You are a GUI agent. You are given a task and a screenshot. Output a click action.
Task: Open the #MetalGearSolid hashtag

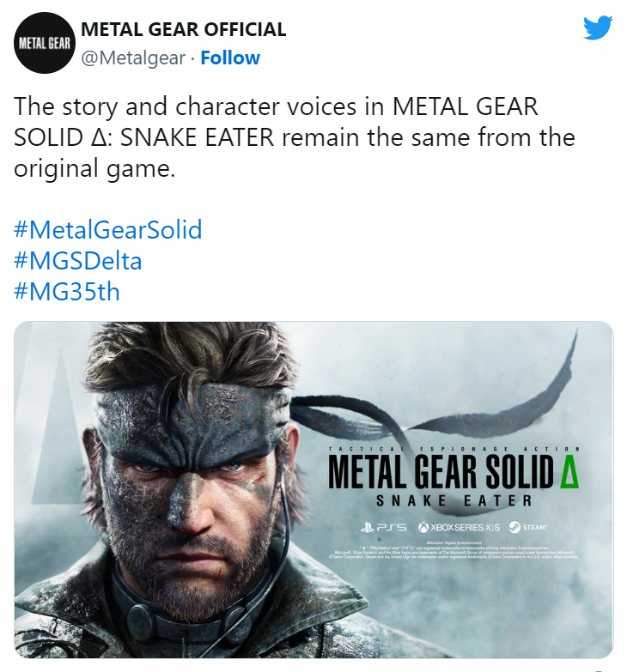107,230
